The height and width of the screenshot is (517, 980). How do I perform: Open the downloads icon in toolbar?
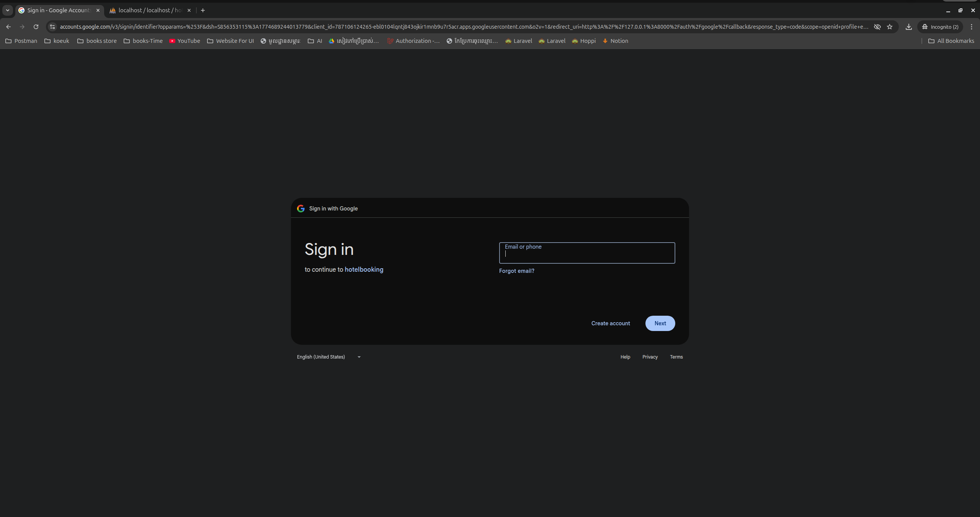point(909,27)
